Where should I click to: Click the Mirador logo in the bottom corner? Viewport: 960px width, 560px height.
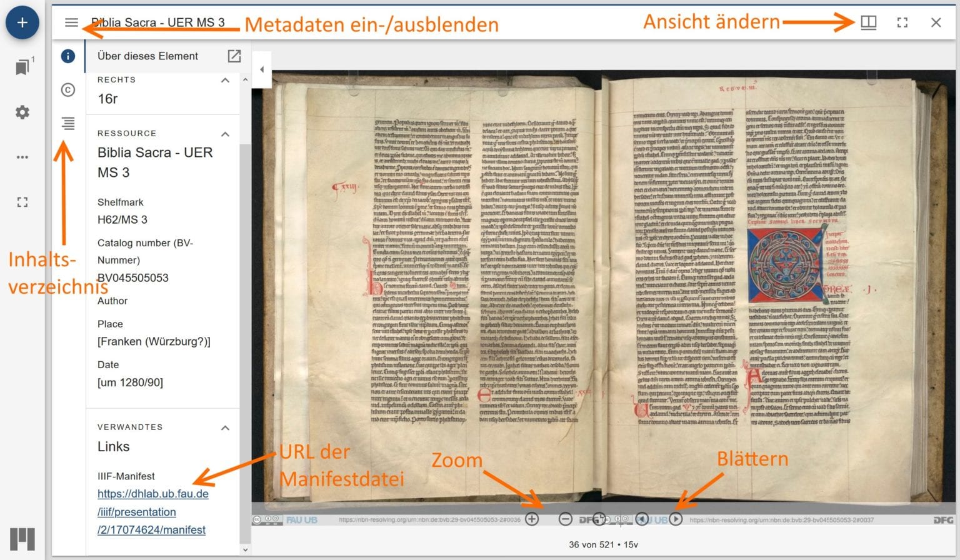tap(22, 538)
